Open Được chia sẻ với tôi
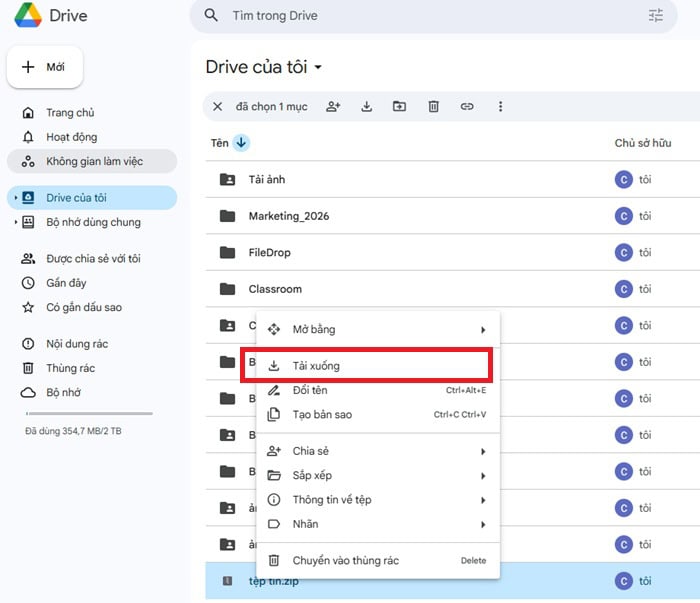The image size is (700, 603). pyautogui.click(x=93, y=258)
